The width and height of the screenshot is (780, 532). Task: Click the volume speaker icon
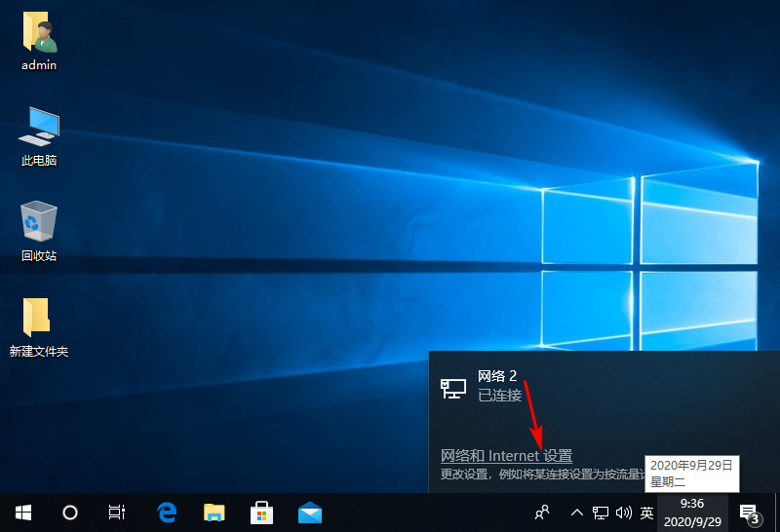(624, 513)
